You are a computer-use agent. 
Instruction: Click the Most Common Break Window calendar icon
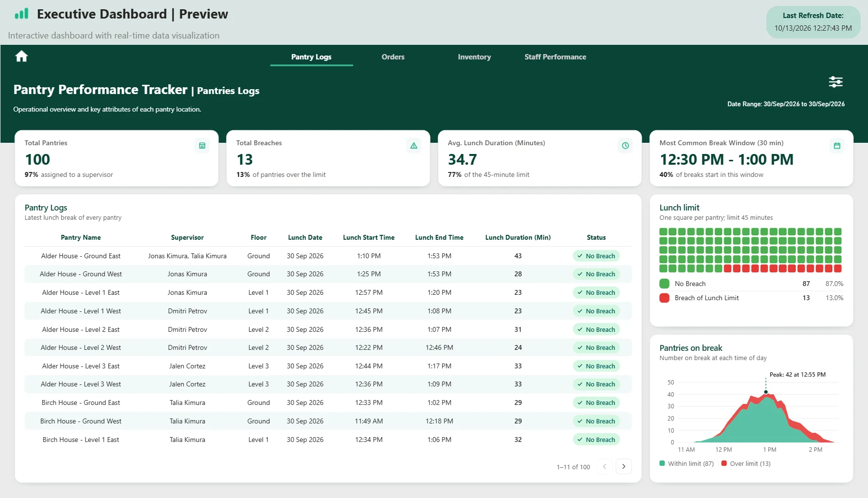point(837,146)
